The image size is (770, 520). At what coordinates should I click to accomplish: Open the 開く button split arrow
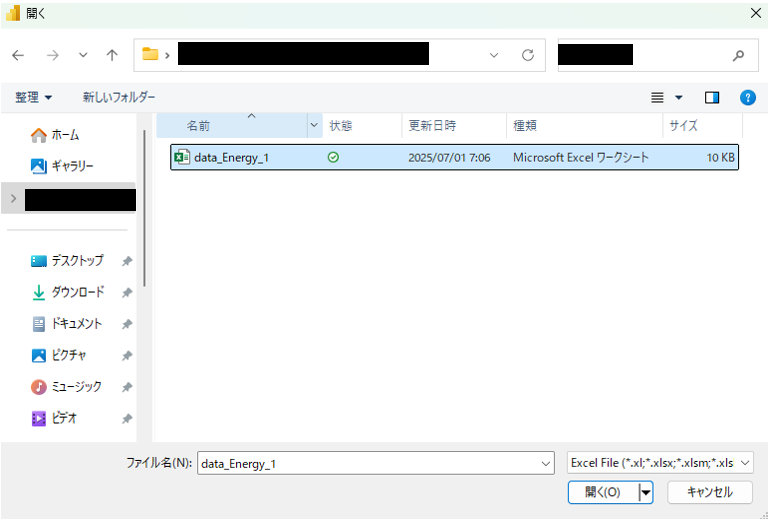(646, 492)
